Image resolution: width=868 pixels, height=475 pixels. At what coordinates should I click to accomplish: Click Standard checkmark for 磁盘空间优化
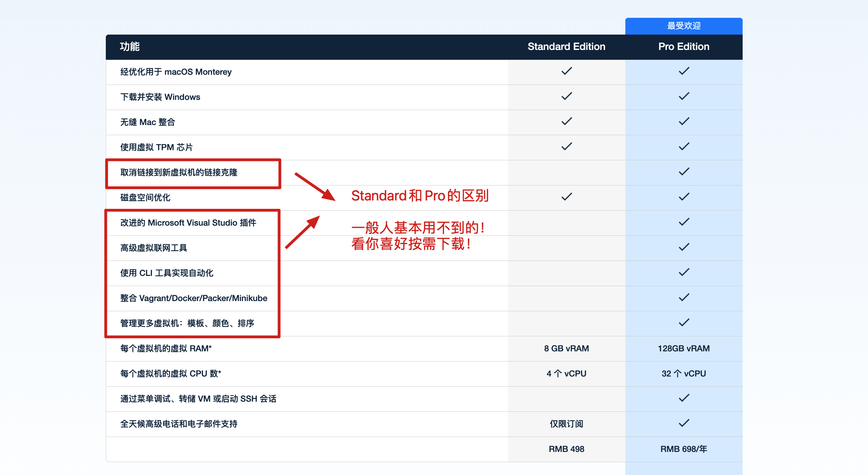(567, 197)
